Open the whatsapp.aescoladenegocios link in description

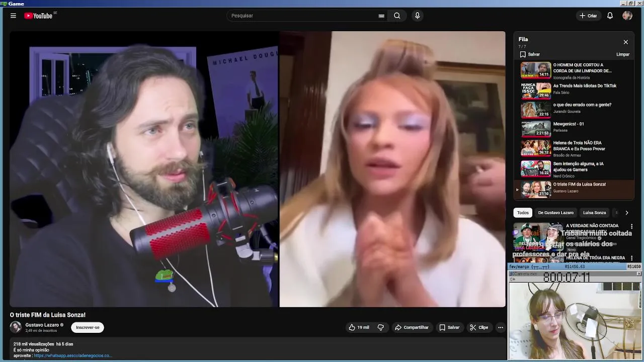pyautogui.click(x=72, y=355)
